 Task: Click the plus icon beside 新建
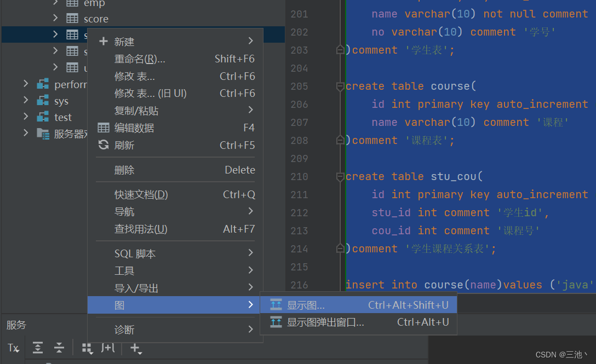pos(104,41)
